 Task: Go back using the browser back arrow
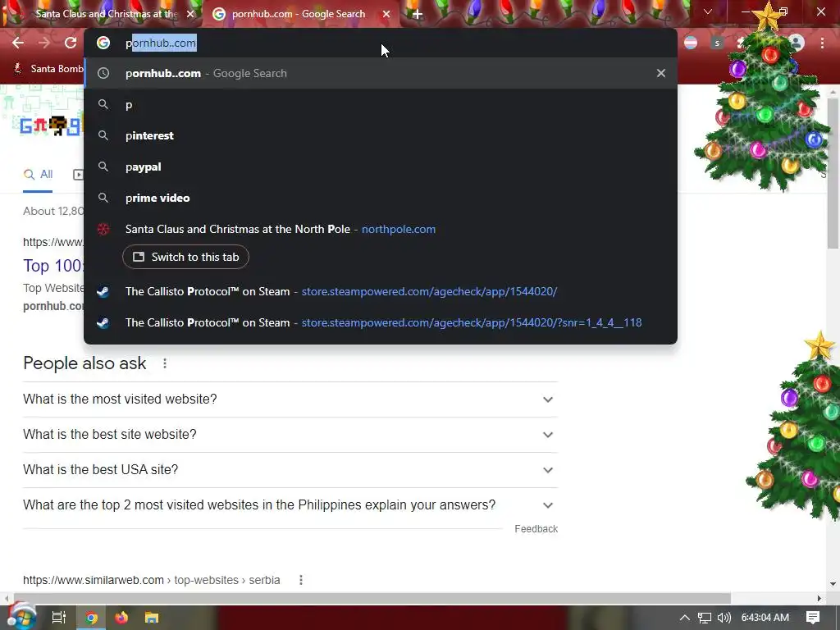tap(18, 43)
